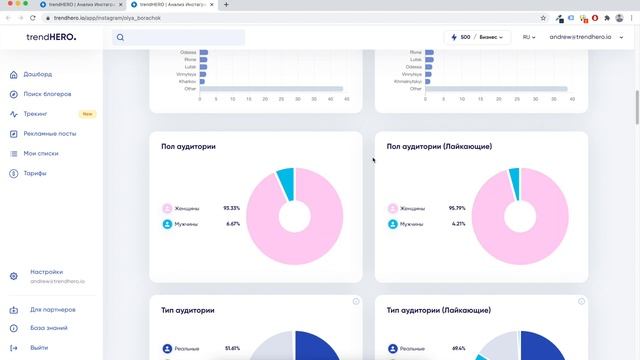Open the Бизнес plan dropdown
Screen dimensions: 640x360
pyautogui.click(x=491, y=37)
